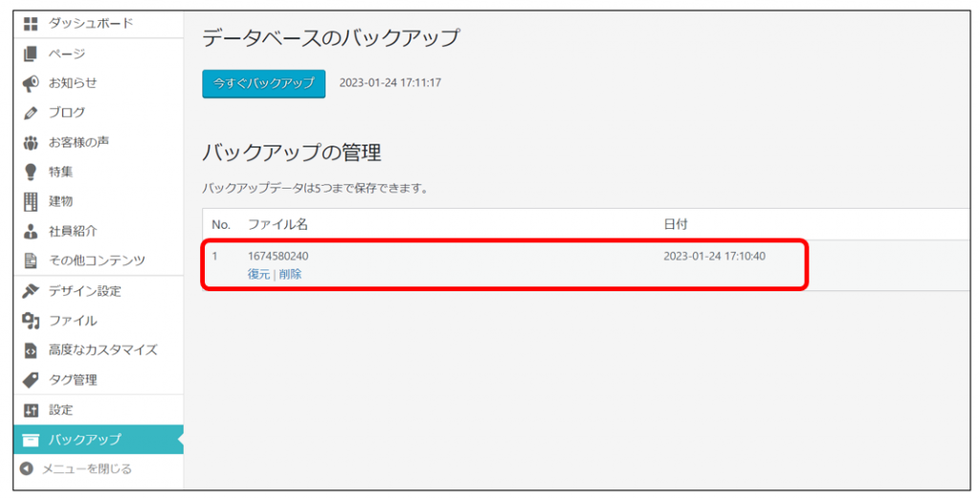Viewport: 980px width, 499px height.
Task: Click the sliders icon for 設定
Action: [x=30, y=410]
